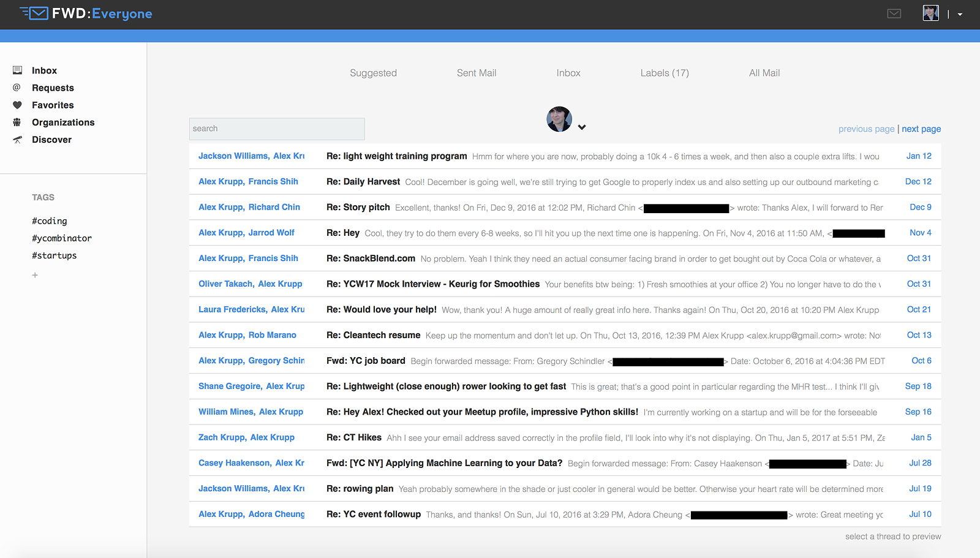The height and width of the screenshot is (558, 980).
Task: Go to previous page
Action: [866, 129]
